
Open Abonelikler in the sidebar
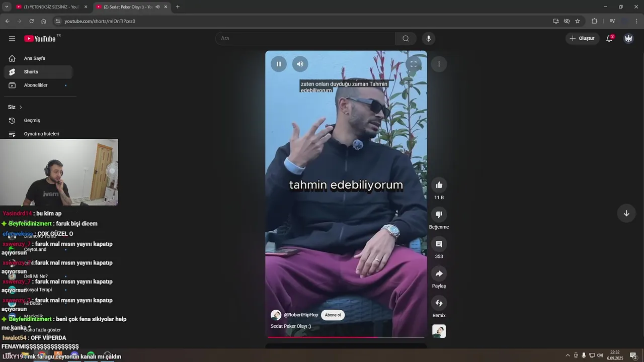(x=38, y=85)
